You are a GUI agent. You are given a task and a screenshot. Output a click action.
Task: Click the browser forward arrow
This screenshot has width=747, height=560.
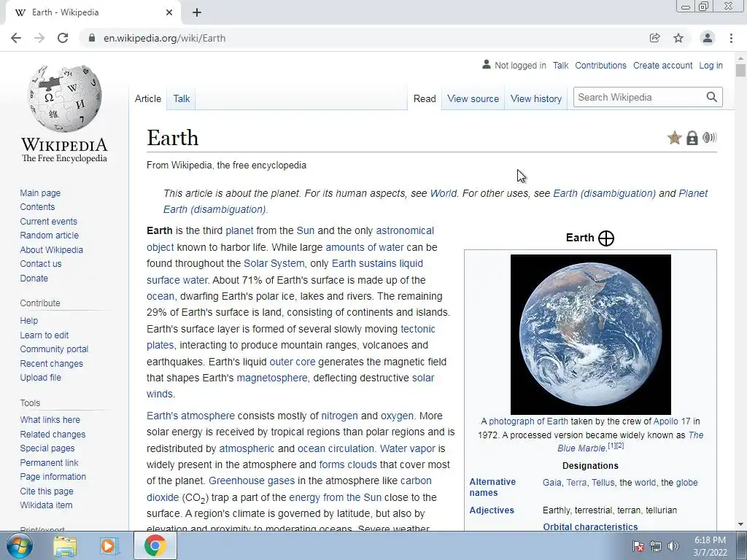click(x=39, y=38)
